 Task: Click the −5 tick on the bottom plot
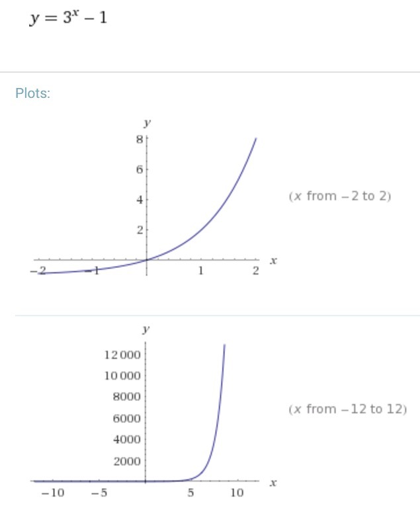point(99,493)
